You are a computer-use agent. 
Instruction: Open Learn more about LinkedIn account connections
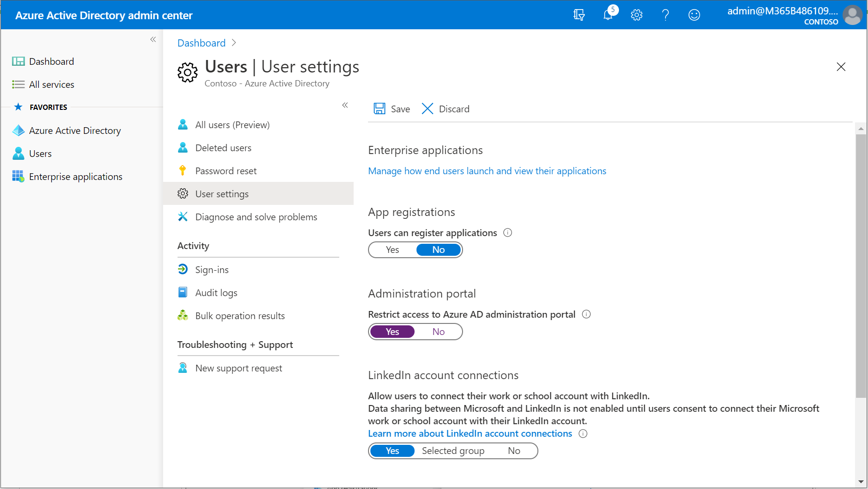(x=470, y=433)
